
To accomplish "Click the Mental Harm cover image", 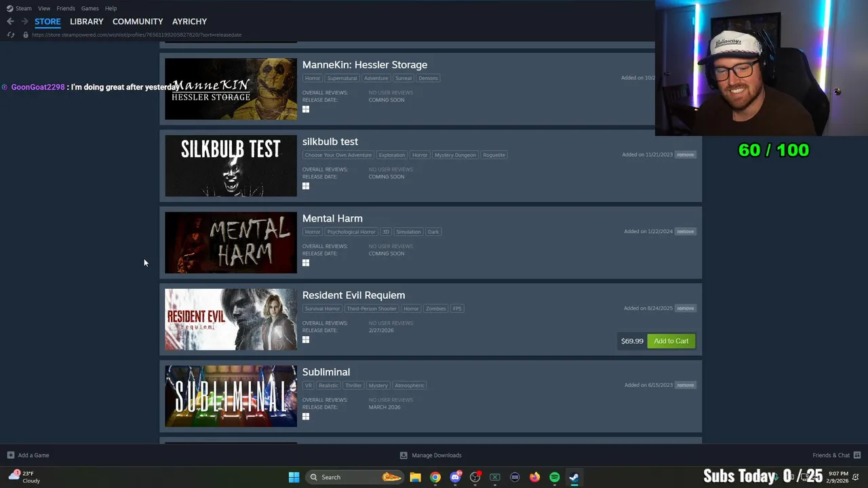I will click(231, 243).
